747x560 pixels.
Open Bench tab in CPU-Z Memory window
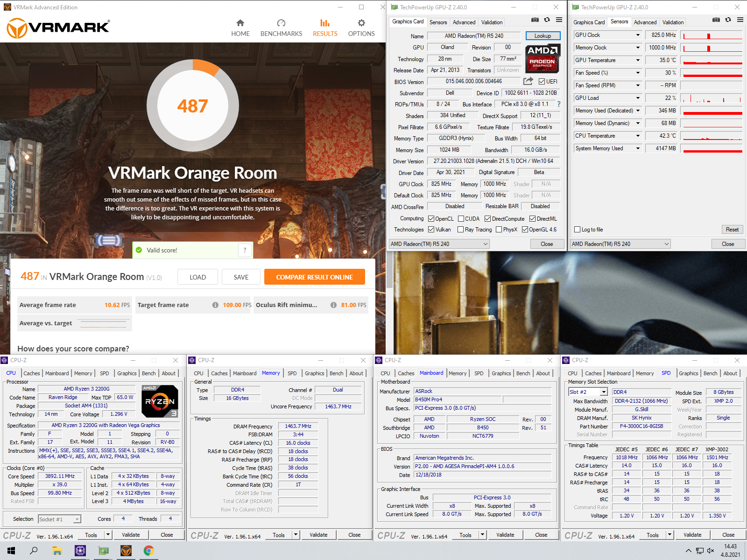[336, 373]
